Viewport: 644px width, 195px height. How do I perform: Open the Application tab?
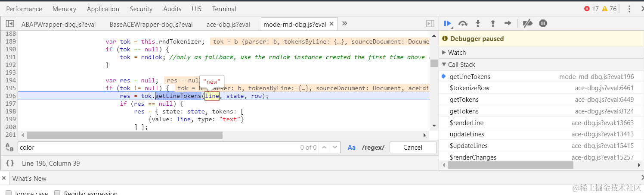pos(103,9)
